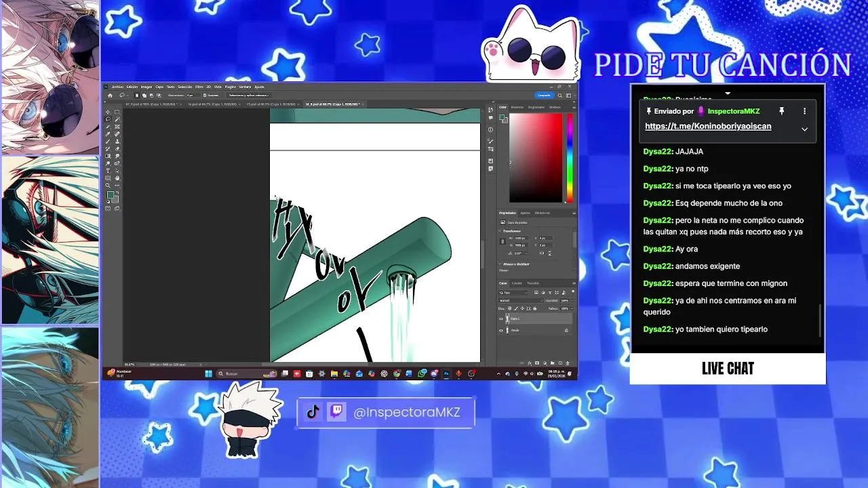Image resolution: width=868 pixels, height=488 pixels.
Task: Select the Pen tool
Action: tap(117, 163)
